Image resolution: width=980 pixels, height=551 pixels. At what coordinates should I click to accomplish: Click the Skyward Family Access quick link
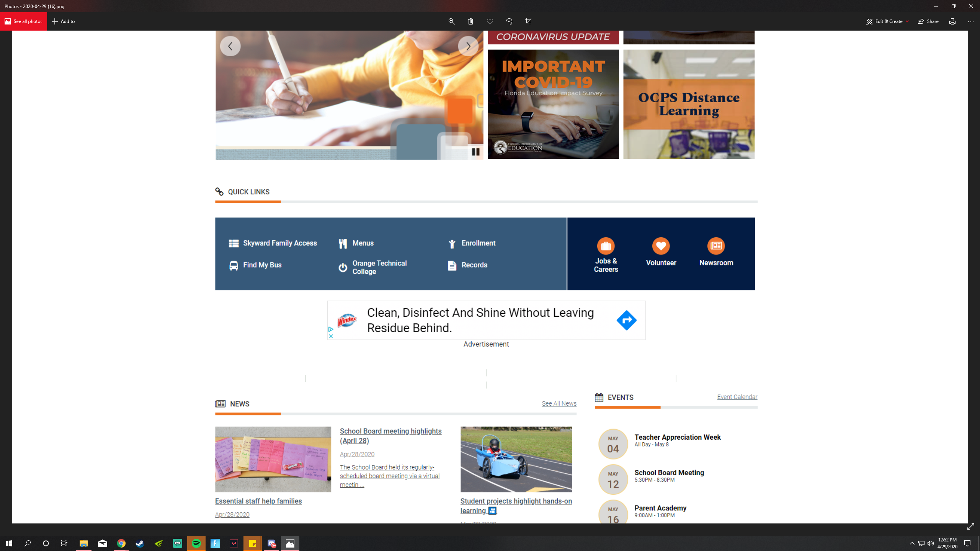click(273, 243)
